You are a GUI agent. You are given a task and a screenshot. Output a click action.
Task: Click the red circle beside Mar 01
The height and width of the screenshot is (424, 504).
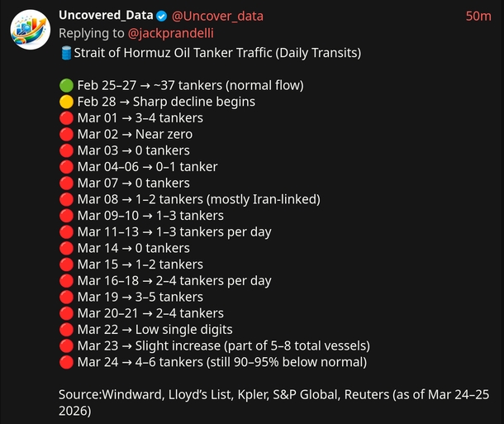[x=66, y=118]
